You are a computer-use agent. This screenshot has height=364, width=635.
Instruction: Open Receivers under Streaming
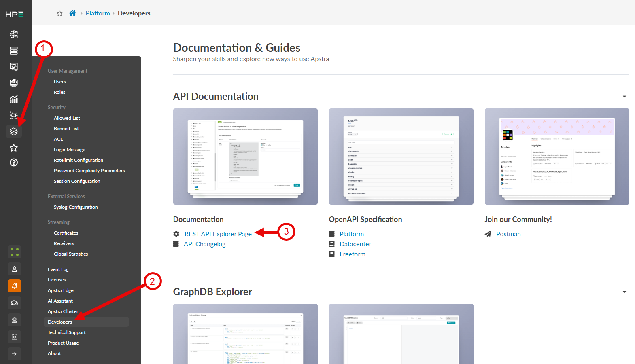pos(64,243)
